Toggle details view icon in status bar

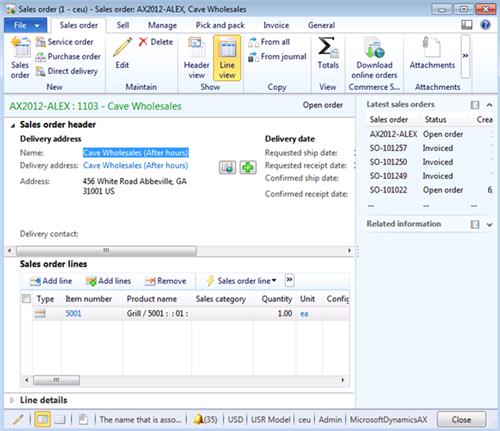point(43,419)
